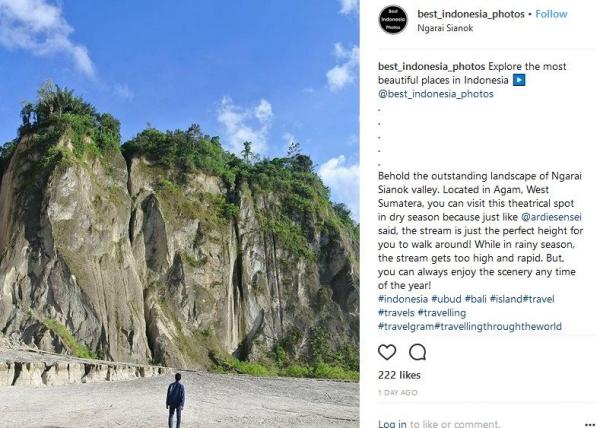Viewport: 600px width, 428px height.
Task: Follow the best_indonesia_photos account
Action: 551,14
